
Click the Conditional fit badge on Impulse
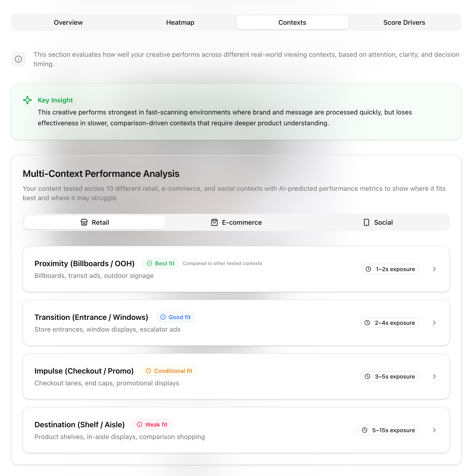(169, 371)
